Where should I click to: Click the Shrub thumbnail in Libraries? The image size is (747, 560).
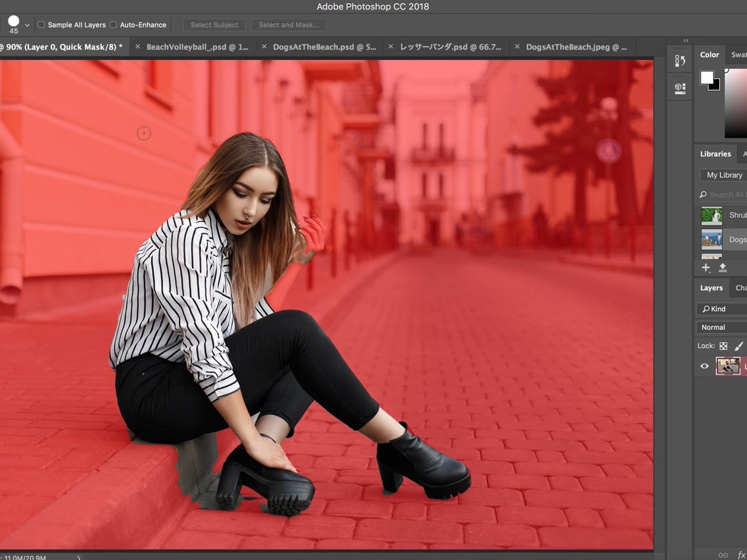[x=711, y=215]
